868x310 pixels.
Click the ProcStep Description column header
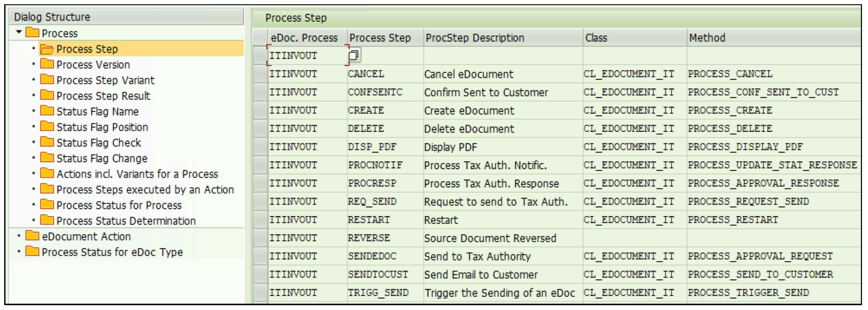475,38
